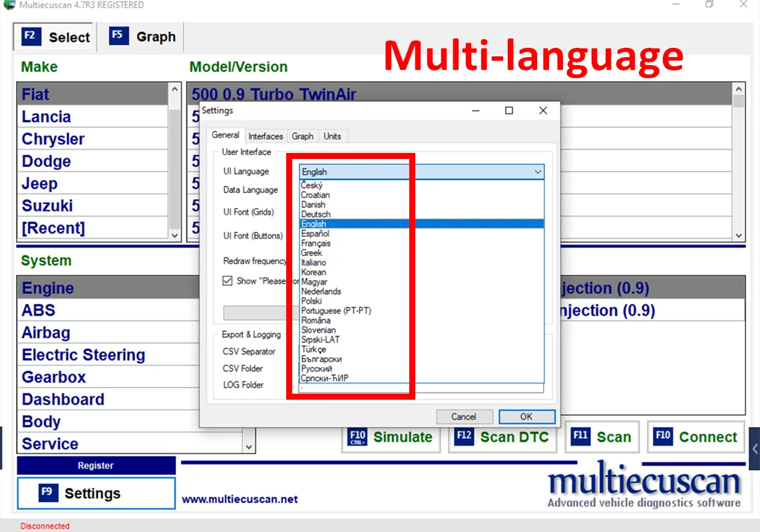Click the Connect button
Screen dimensions: 760x532
pyautogui.click(x=696, y=436)
